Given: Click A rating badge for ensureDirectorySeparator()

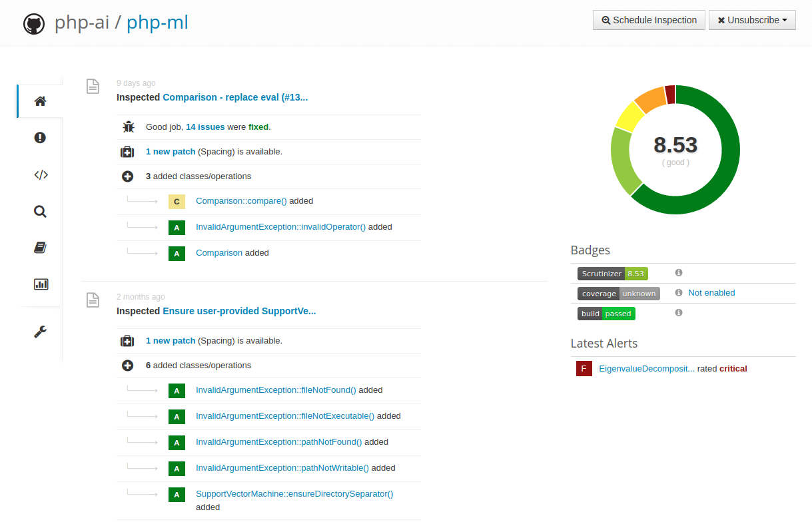Looking at the screenshot, I should click(x=177, y=495).
